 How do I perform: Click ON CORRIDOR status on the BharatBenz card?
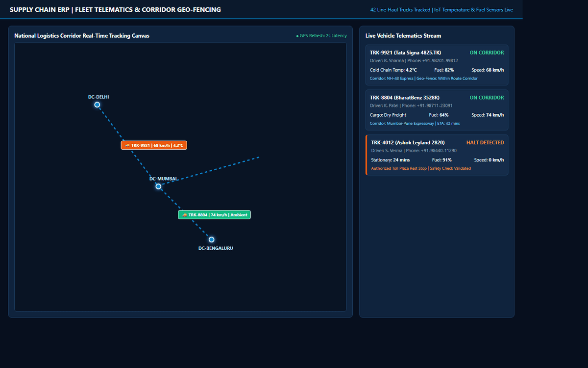487,98
